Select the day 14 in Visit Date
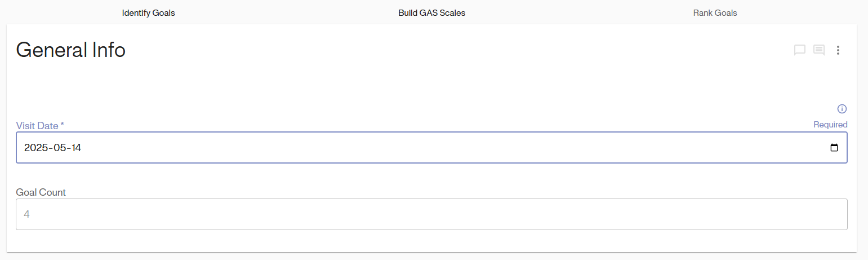The image size is (868, 260). tap(76, 148)
